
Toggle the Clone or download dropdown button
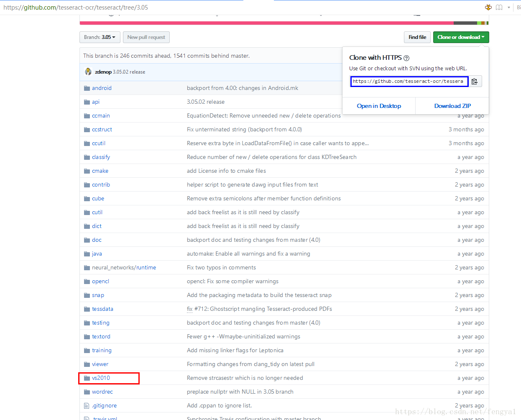[461, 37]
